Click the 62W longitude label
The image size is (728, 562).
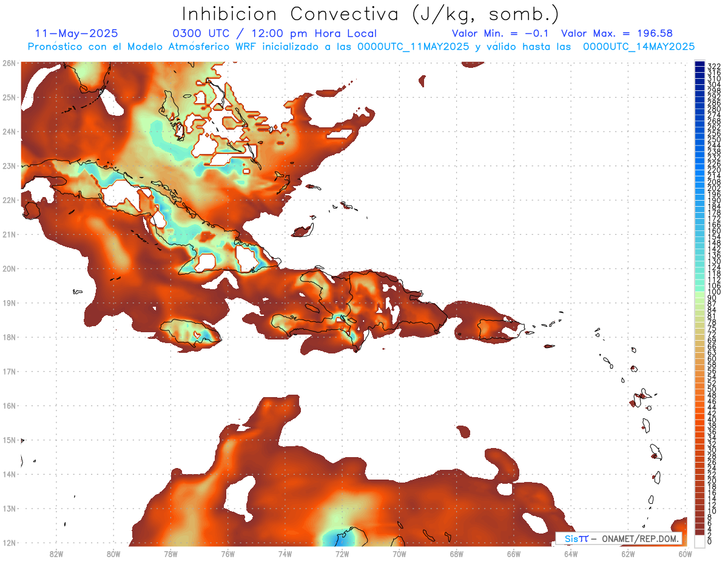[628, 554]
